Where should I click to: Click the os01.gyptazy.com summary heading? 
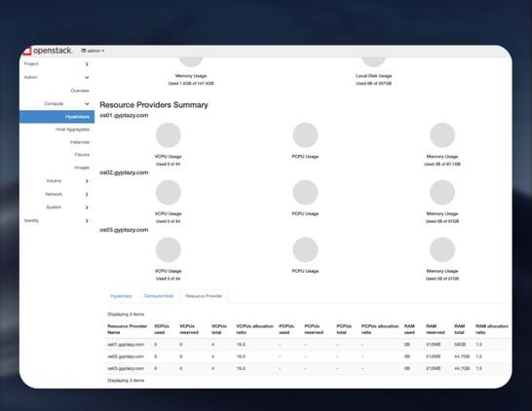tap(124, 115)
